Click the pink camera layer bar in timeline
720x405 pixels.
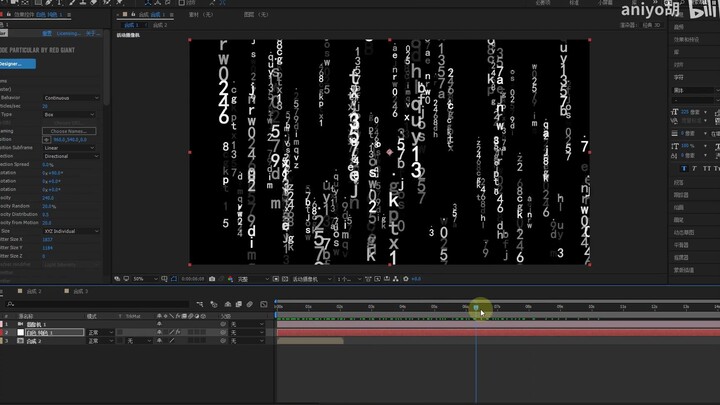(498, 324)
